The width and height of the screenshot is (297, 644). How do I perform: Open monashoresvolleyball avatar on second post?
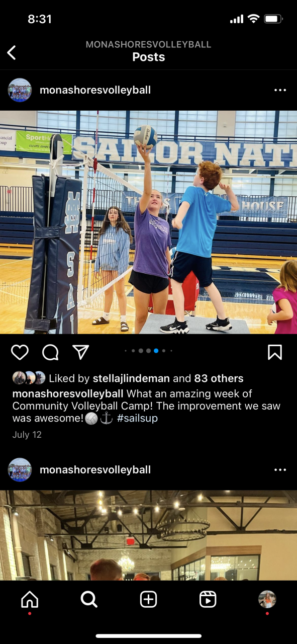point(20,470)
